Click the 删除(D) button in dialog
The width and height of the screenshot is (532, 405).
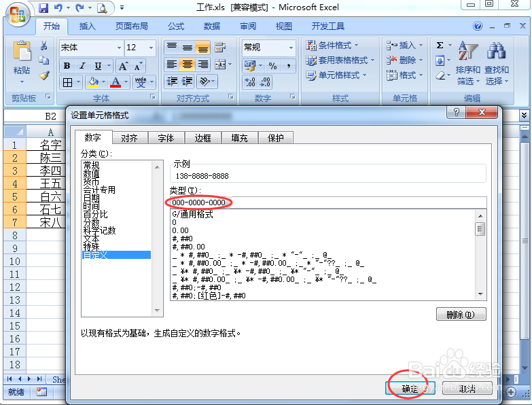tap(461, 315)
